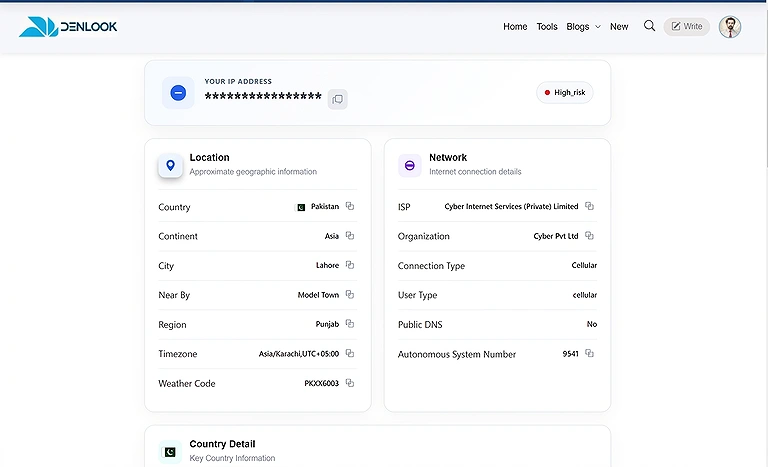Open the user profile avatar

[730, 26]
